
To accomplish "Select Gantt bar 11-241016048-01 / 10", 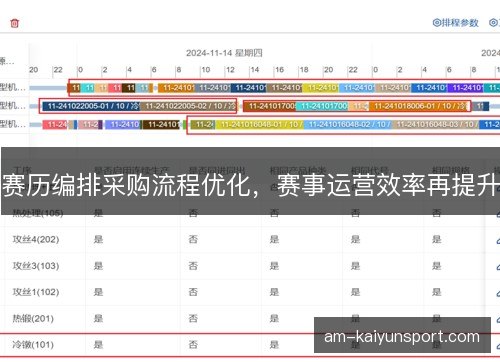I will pyautogui.click(x=260, y=124).
